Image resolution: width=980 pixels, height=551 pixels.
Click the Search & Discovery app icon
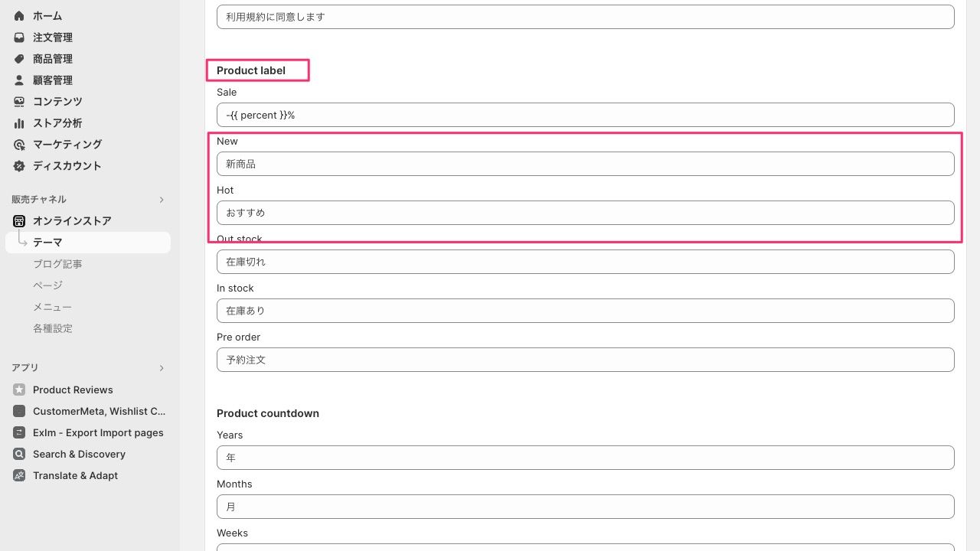tap(19, 454)
